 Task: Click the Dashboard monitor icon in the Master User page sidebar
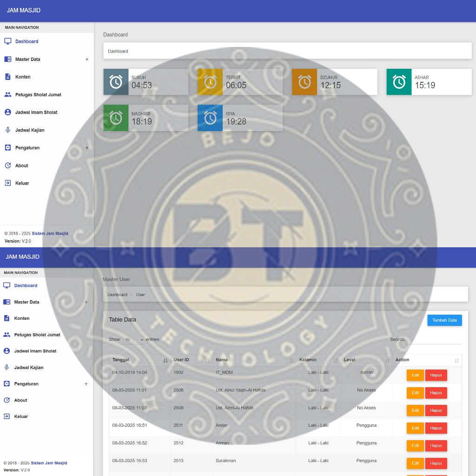[x=7, y=285]
